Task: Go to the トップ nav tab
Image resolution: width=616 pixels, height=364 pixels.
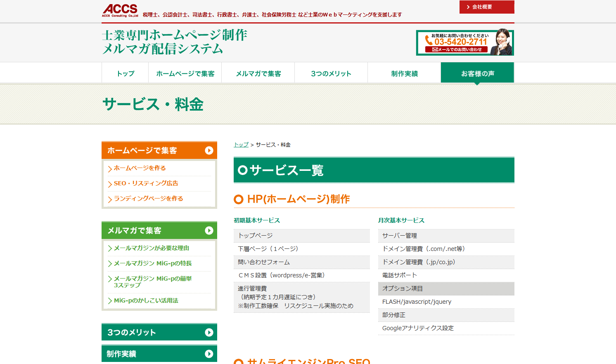Action: 125,73
